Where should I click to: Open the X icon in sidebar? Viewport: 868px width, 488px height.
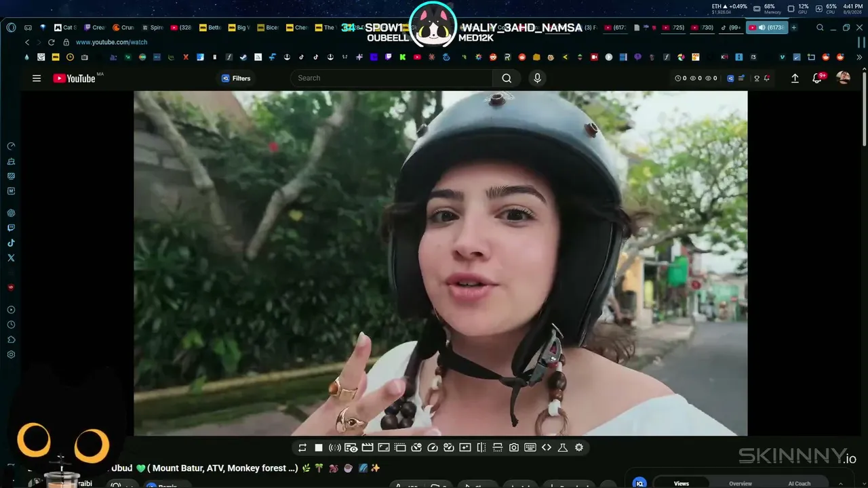pos(11,258)
